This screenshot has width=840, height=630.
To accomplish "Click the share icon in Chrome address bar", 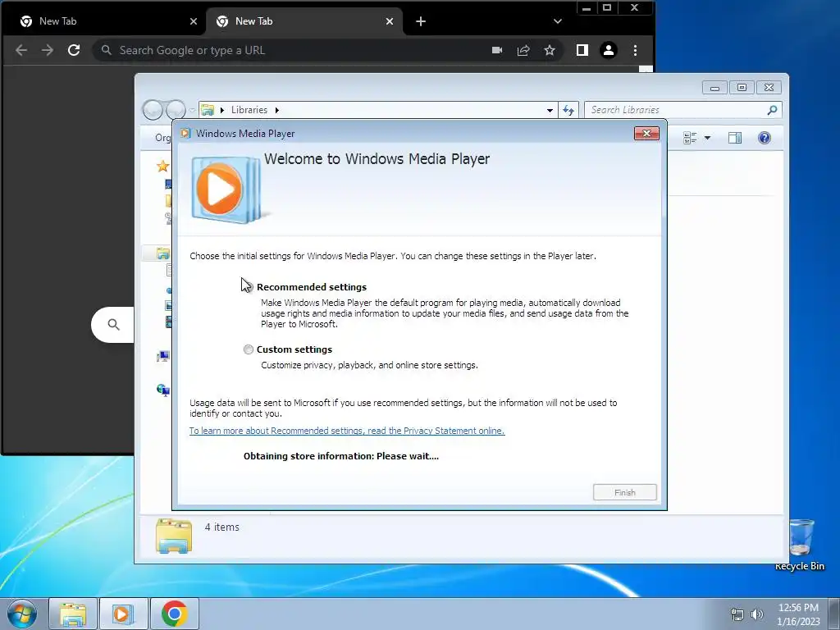I will click(523, 50).
